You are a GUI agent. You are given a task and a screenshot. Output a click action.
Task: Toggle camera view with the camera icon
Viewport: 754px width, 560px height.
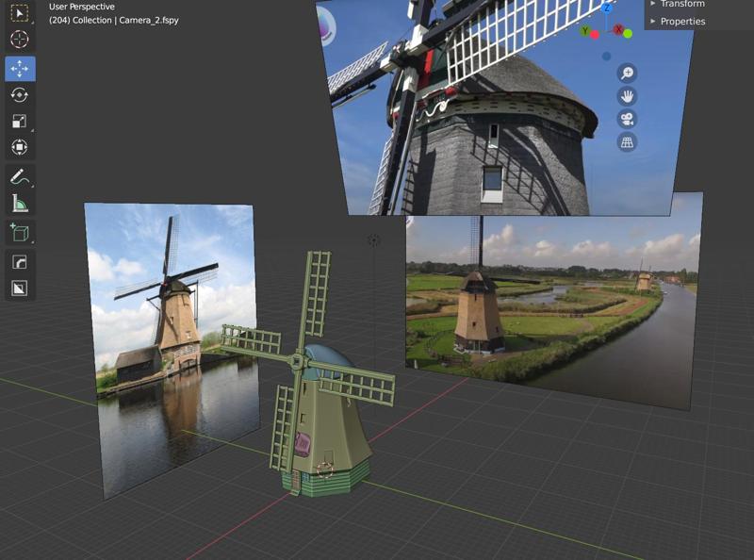click(x=626, y=119)
